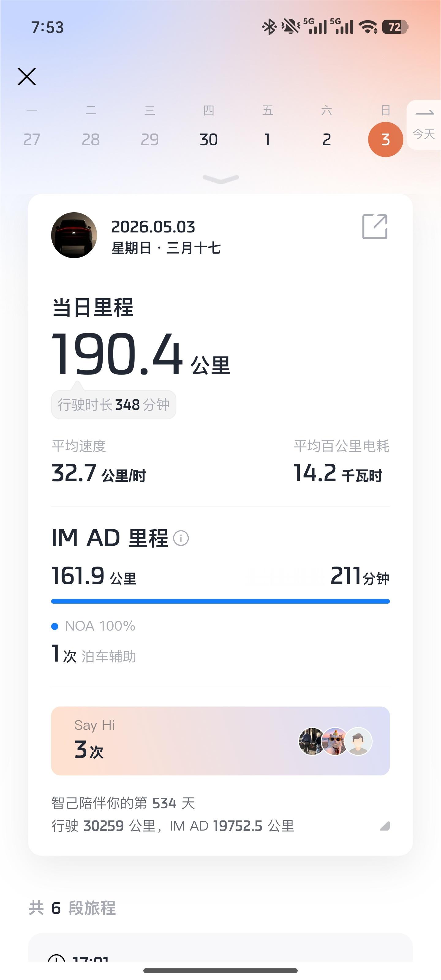This screenshot has width=441, height=980.
Task: Select date 27 in the week strip
Action: (32, 140)
